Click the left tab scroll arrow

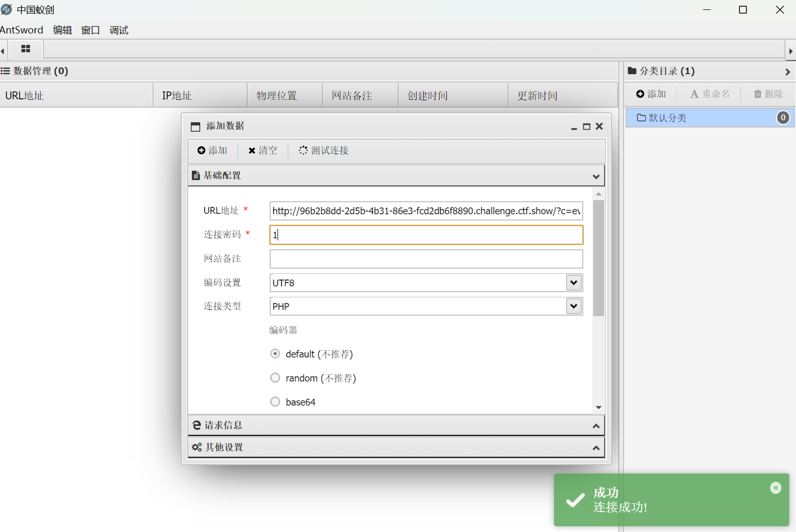[x=3, y=51]
